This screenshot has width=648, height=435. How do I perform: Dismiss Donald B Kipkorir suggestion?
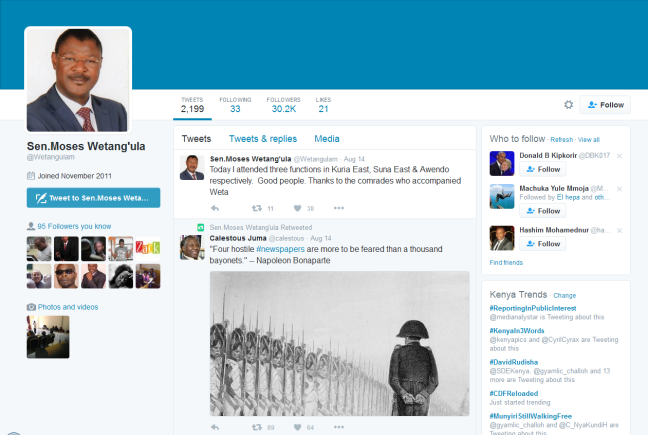click(x=619, y=156)
